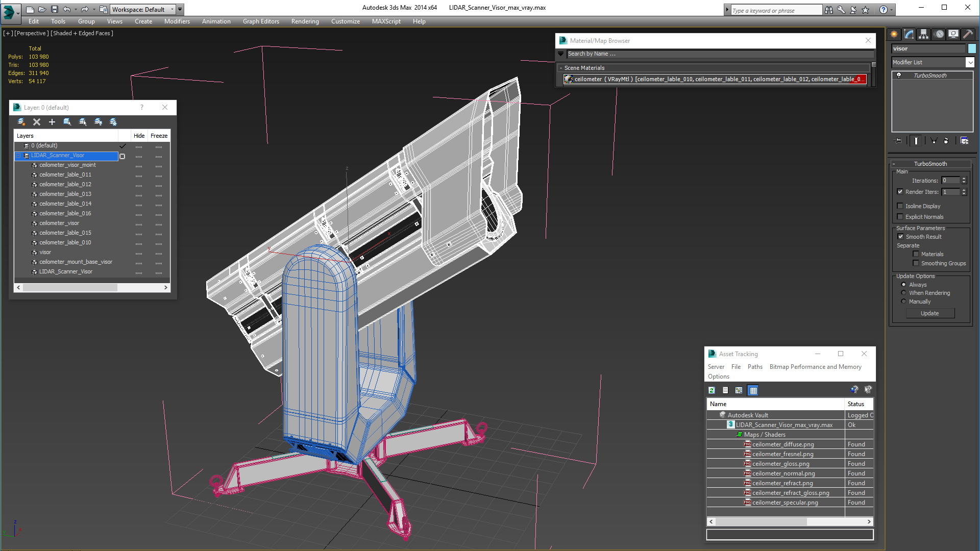980x551 pixels.
Task: Toggle the Render Iters checkbox
Action: click(900, 192)
